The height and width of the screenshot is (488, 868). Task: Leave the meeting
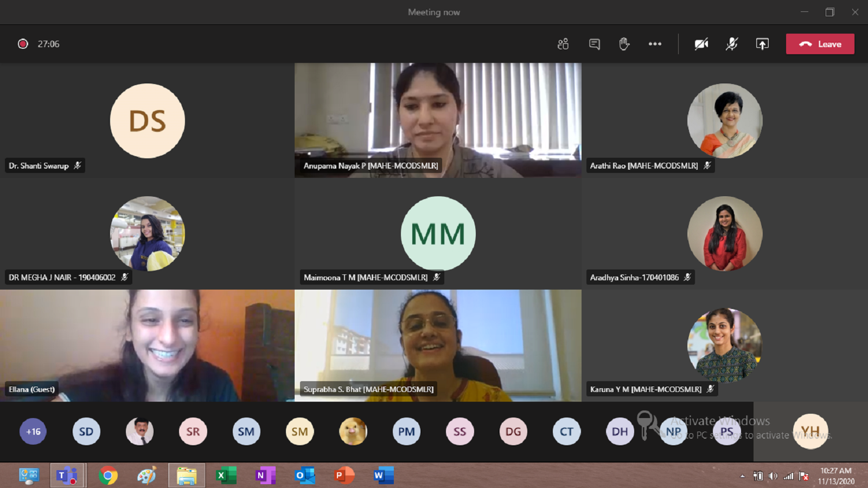(x=820, y=44)
